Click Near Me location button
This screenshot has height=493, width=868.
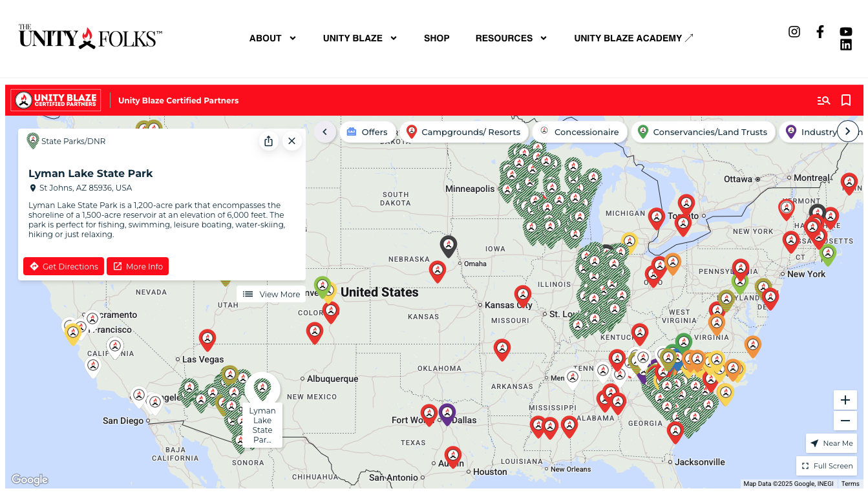(x=832, y=443)
